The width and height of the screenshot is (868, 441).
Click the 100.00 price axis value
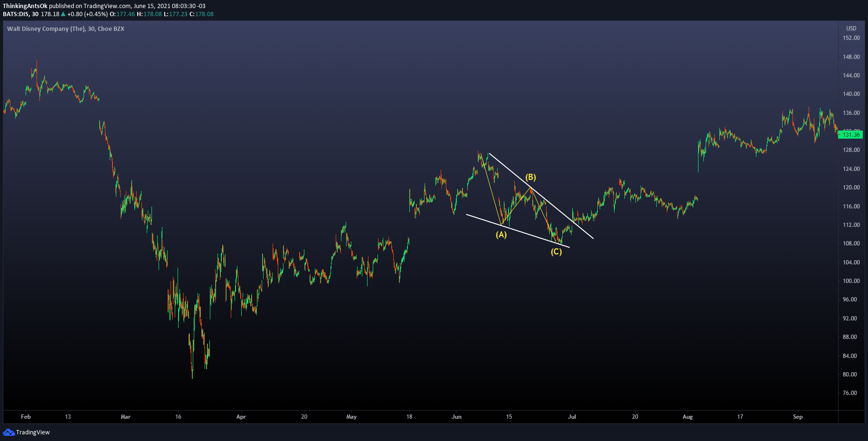(x=851, y=281)
